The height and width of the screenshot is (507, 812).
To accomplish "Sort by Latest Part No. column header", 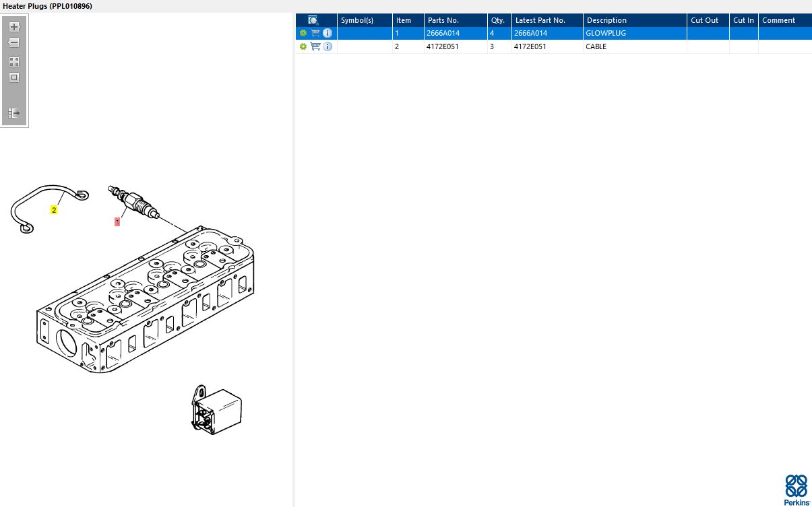I will click(547, 20).
